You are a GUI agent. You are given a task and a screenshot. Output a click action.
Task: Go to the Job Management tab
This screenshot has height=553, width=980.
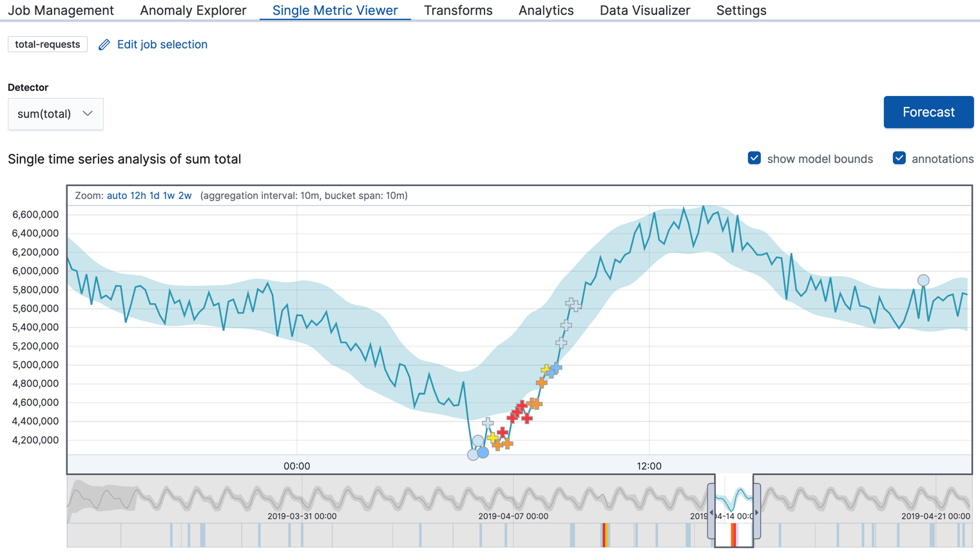tap(61, 10)
